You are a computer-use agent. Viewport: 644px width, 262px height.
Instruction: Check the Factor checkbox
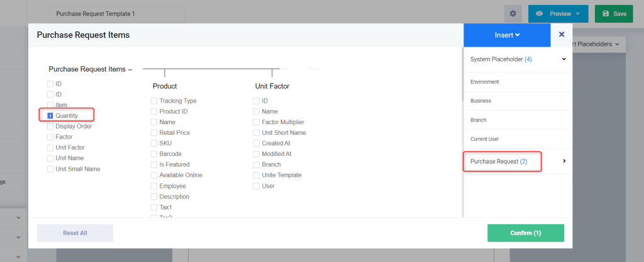[x=50, y=137]
